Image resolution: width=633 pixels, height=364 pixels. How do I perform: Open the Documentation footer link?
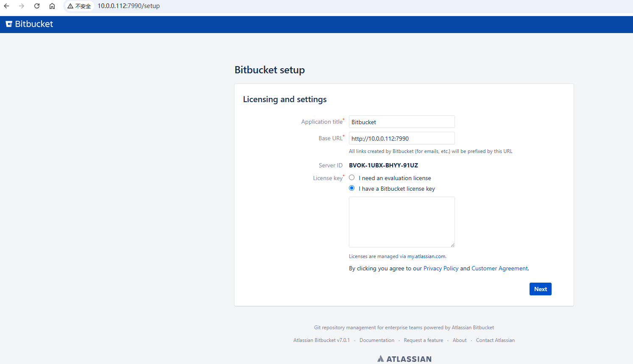376,340
